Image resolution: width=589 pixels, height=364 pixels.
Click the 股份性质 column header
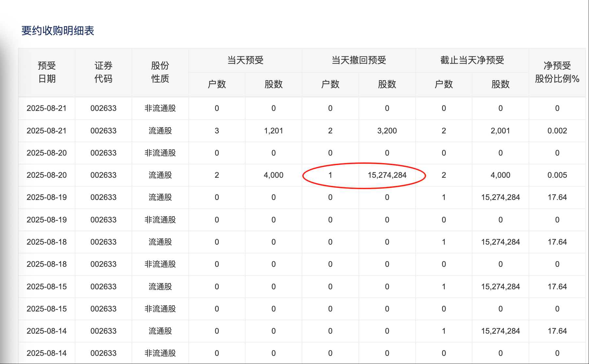tap(160, 72)
